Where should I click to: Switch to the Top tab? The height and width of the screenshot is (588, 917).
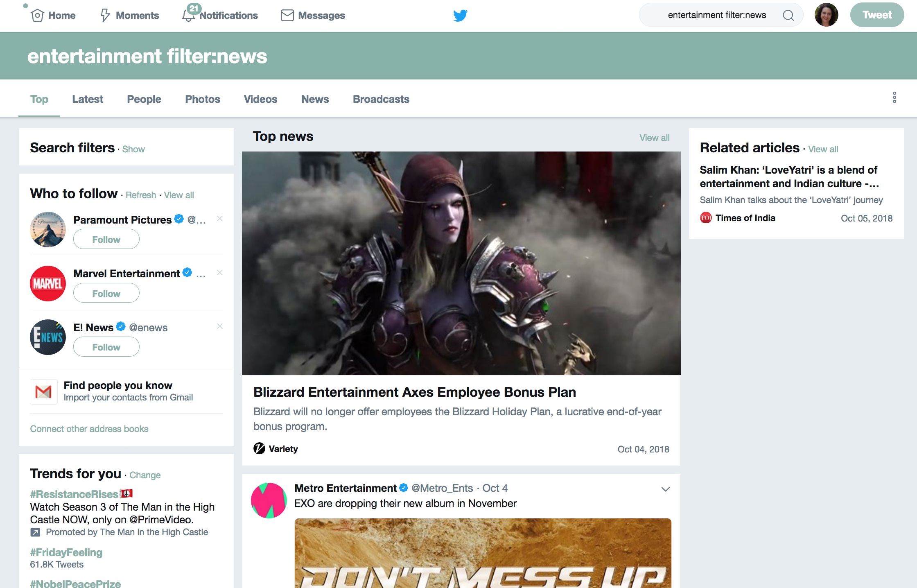[x=39, y=99]
